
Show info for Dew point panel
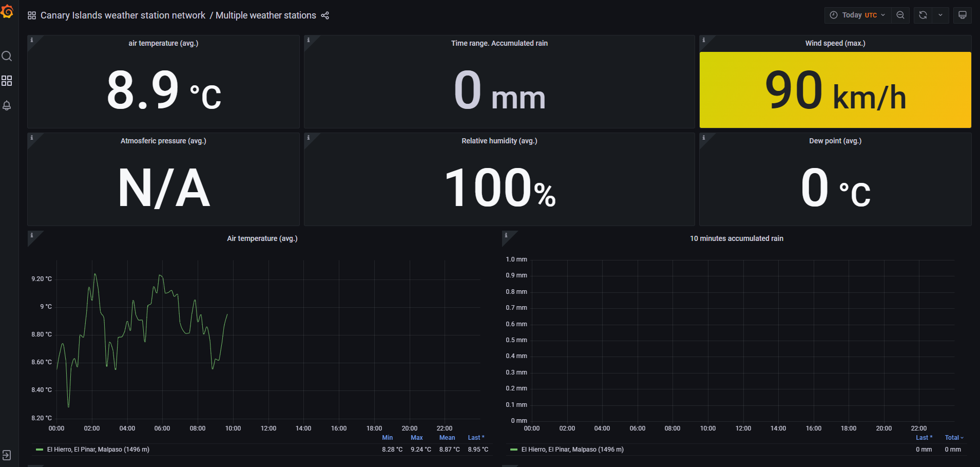point(704,138)
